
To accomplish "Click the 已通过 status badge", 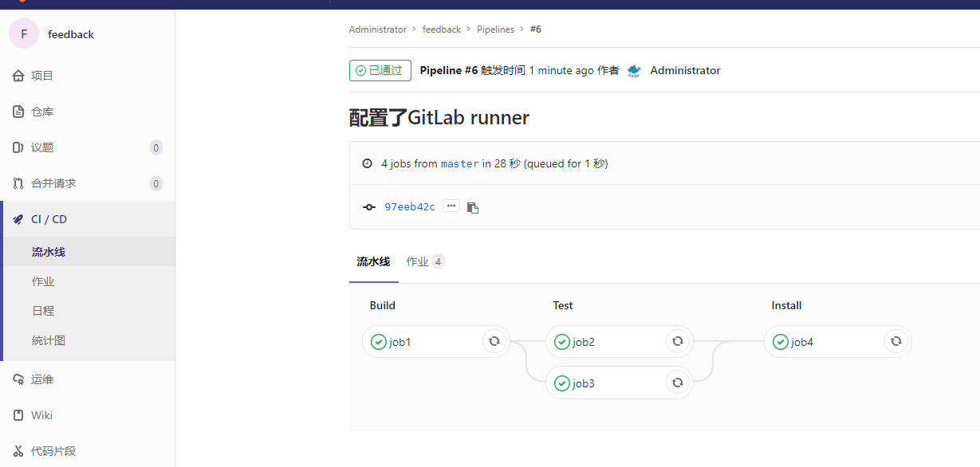I will [380, 70].
